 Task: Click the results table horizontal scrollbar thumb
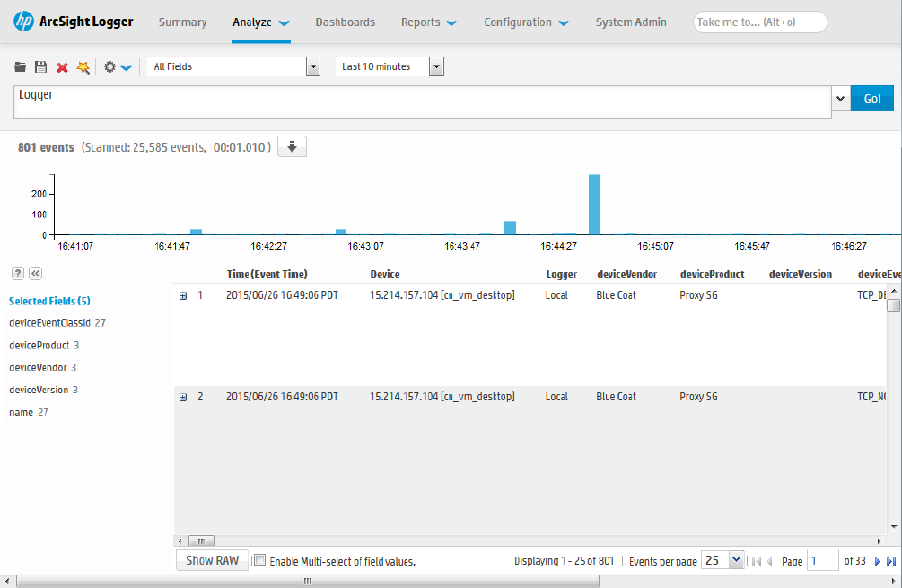tap(201, 540)
